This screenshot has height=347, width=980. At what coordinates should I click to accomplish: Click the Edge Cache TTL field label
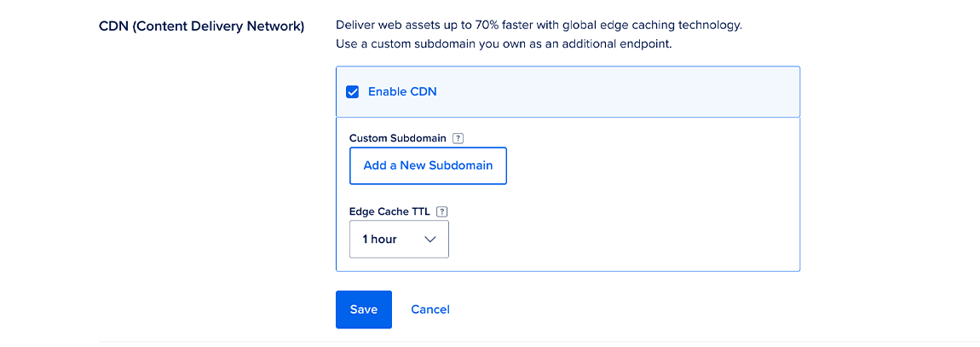[x=389, y=212]
